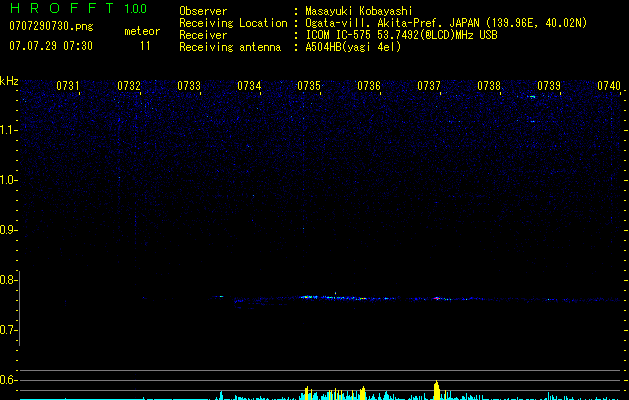Click the 0.8 kHz frequency tick label
629x400 pixels.
pos(8,280)
